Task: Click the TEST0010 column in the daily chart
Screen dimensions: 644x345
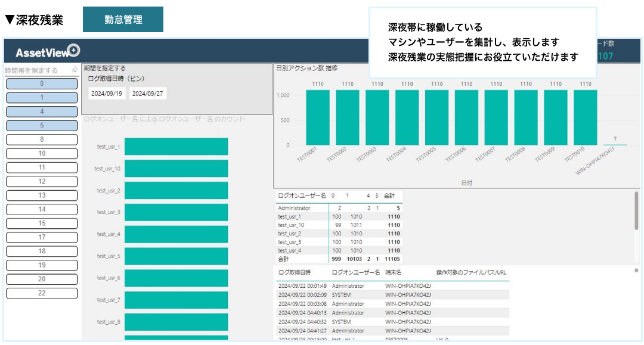Action: (x=586, y=117)
